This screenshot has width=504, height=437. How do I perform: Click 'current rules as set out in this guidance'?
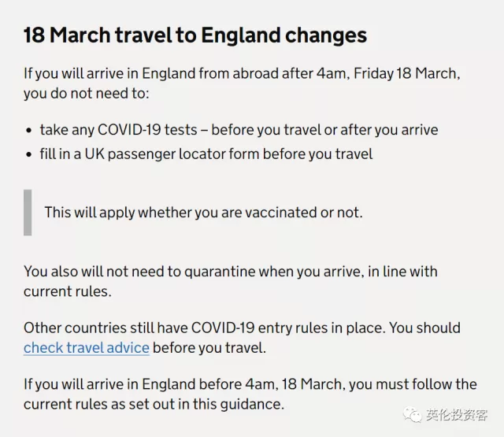[154, 404]
